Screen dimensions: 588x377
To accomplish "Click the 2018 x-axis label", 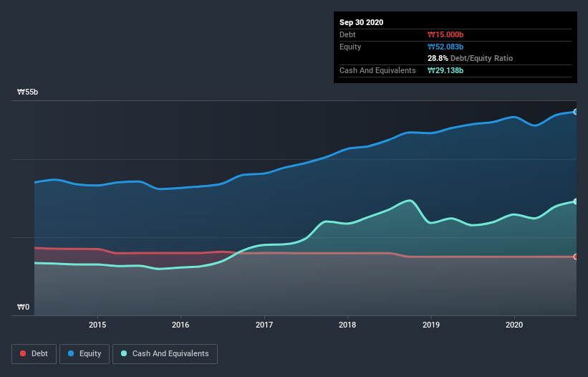I will point(347,325).
